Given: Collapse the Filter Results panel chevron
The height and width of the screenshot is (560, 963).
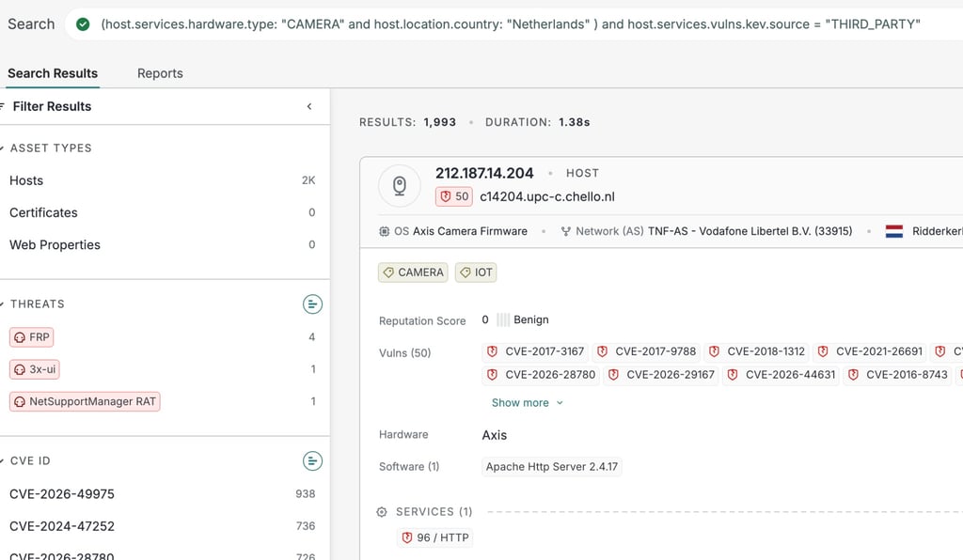Looking at the screenshot, I should pos(309,106).
